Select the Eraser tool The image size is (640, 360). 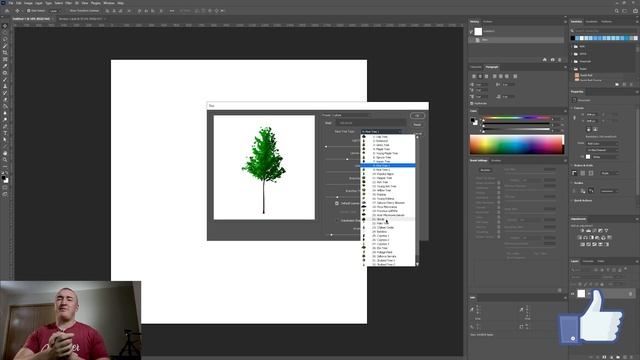[5, 100]
